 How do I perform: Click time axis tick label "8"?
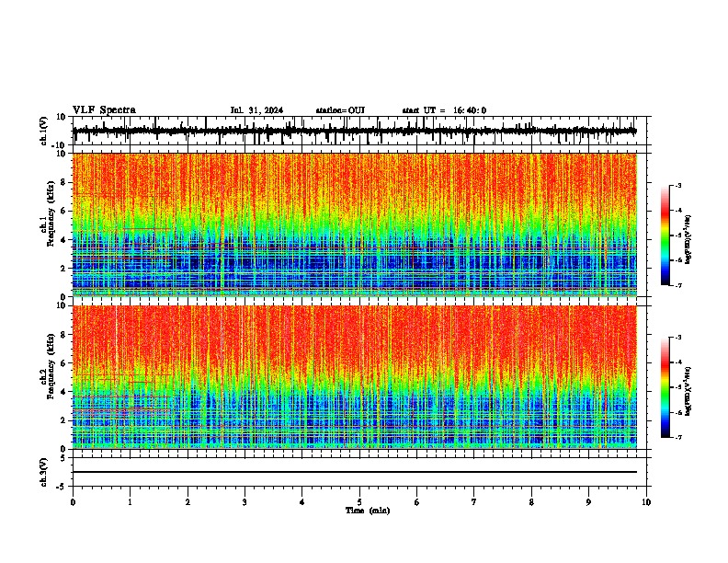(531, 502)
